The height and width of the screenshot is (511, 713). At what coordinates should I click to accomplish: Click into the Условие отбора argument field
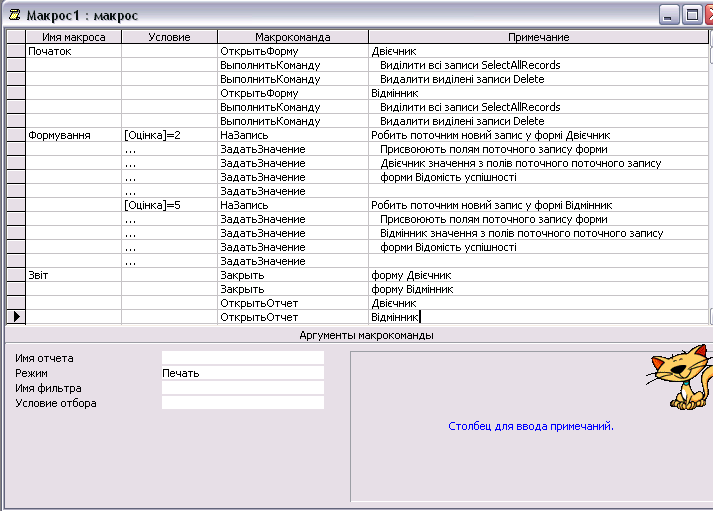click(243, 403)
